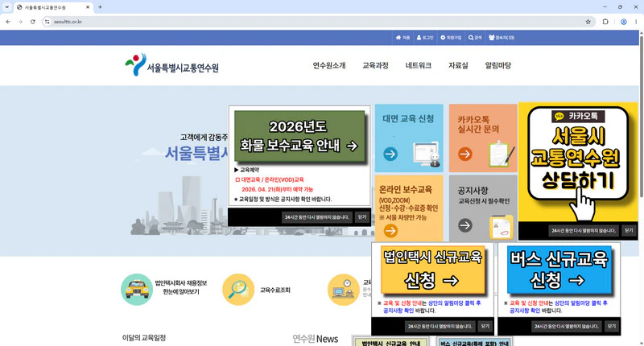
Task: Reload the page
Action: (x=33, y=22)
